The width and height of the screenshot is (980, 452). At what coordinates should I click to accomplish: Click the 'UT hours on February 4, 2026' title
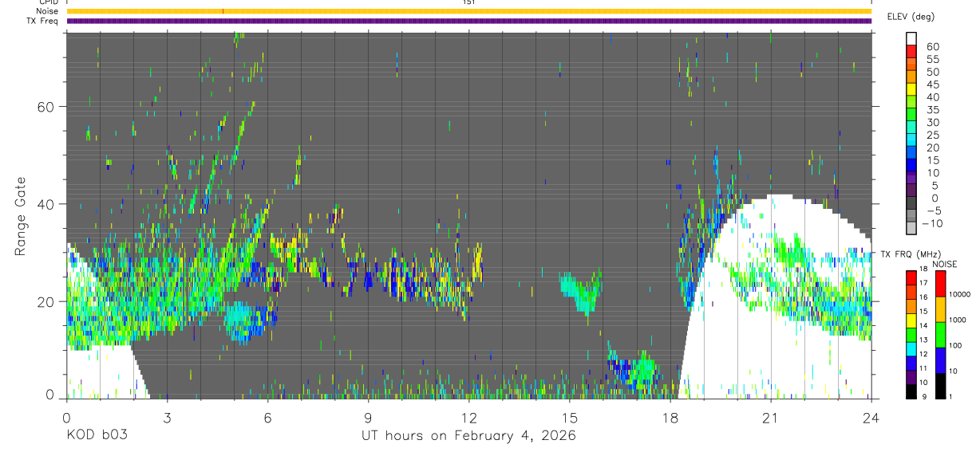click(468, 436)
